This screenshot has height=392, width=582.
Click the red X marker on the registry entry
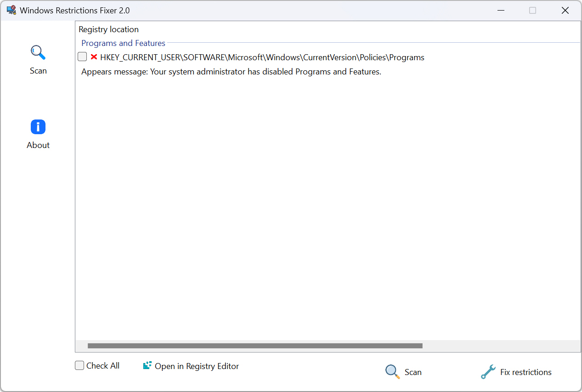94,57
